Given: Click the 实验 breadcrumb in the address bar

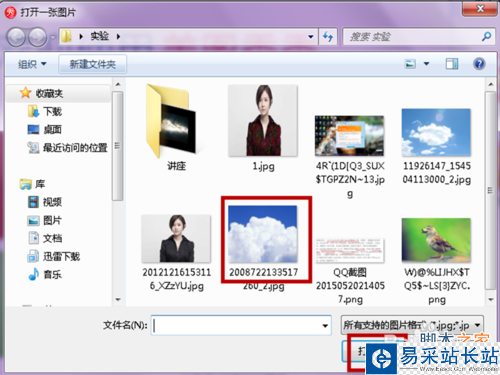Looking at the screenshot, I should 100,36.
